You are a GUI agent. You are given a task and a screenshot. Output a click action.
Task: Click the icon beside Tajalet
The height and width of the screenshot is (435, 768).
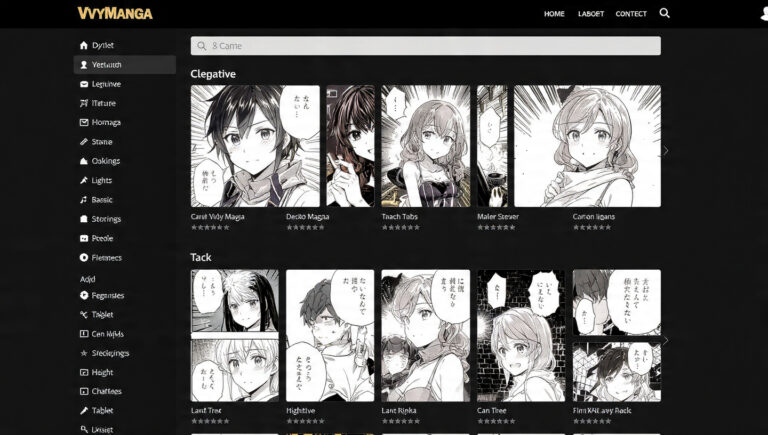(84, 314)
